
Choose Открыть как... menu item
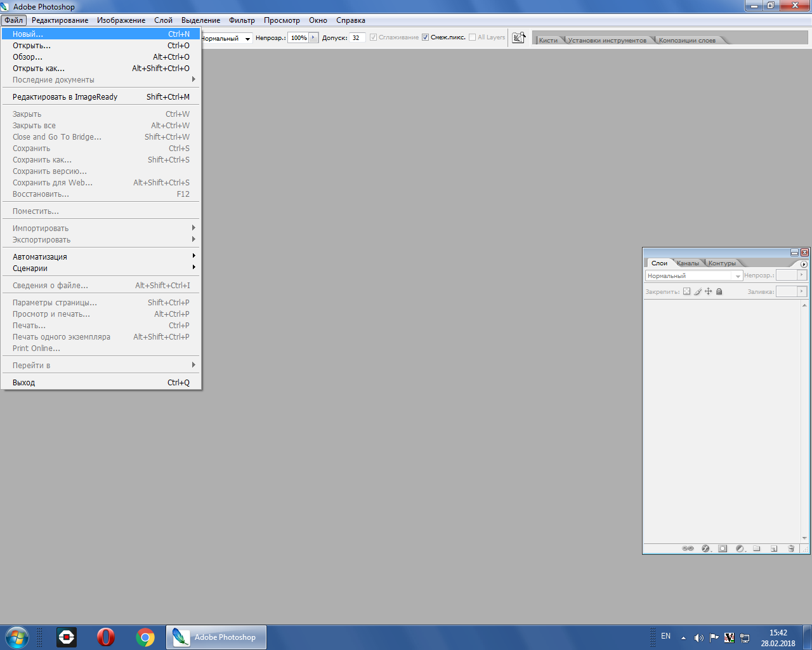click(101, 69)
